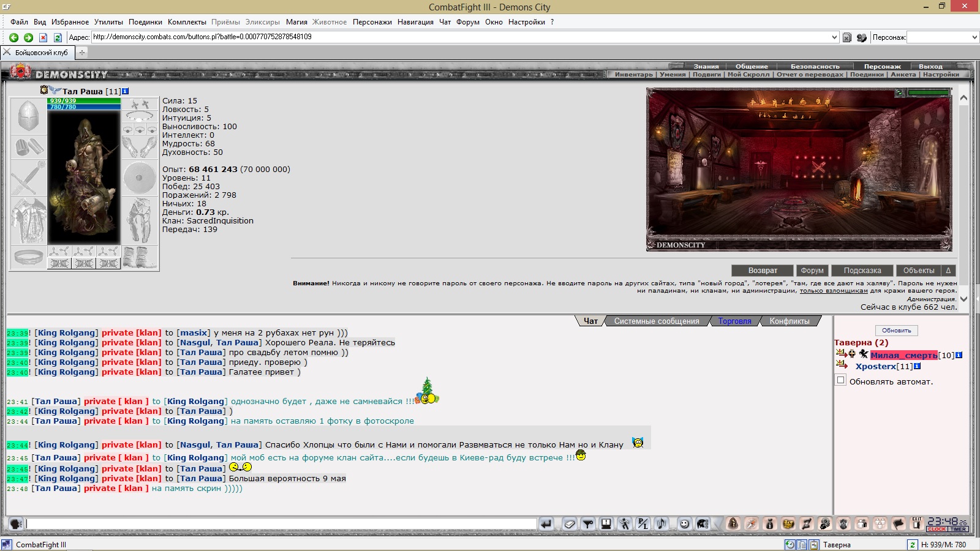
Task: Click the tavern location image
Action: click(799, 169)
